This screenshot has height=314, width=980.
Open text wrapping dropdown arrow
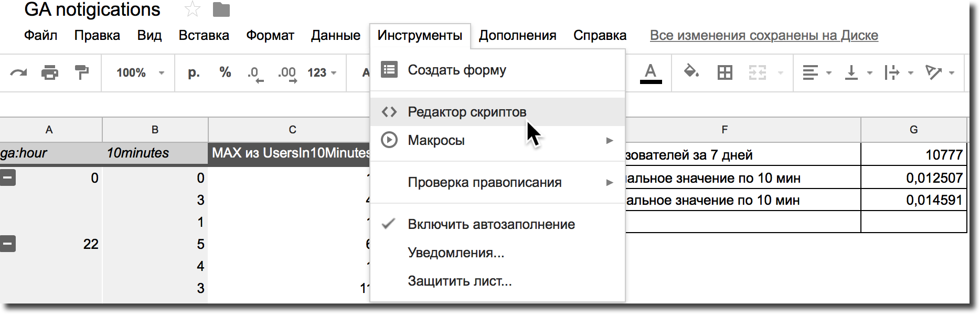911,73
